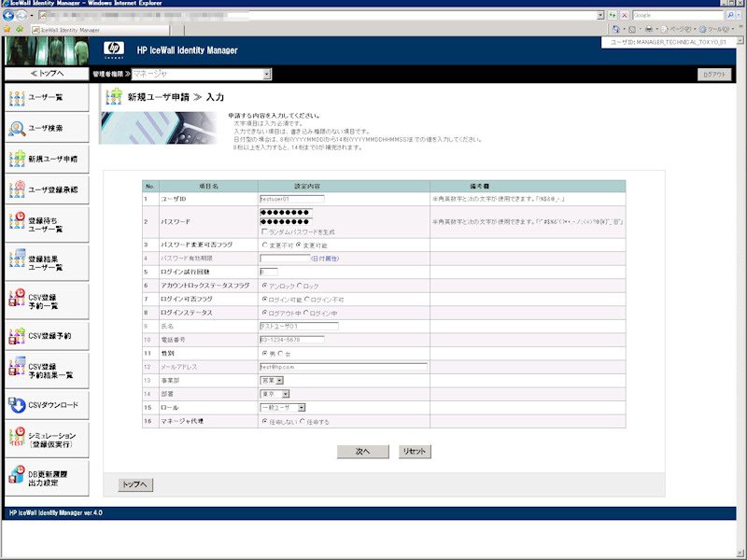Open the search provider dropdown arrow
The height and width of the screenshot is (560, 747).
[x=740, y=15]
